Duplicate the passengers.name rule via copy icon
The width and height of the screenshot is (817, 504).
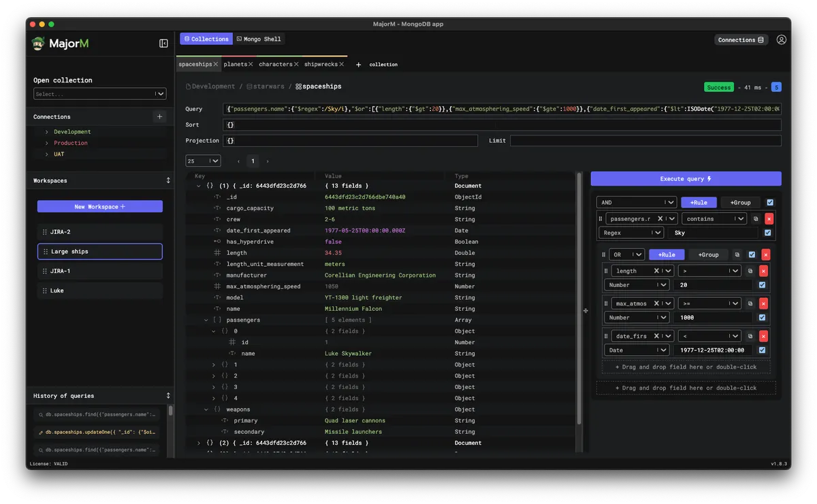point(755,219)
